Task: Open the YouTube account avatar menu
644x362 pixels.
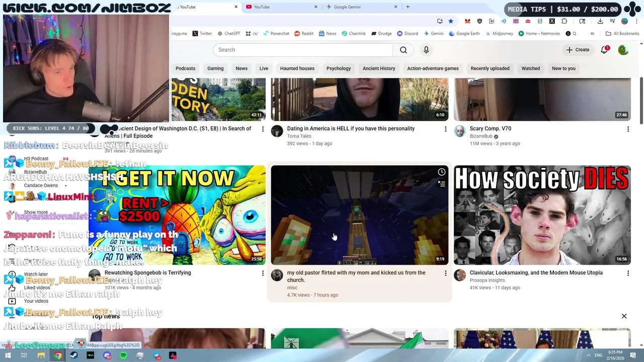Action: pyautogui.click(x=623, y=50)
